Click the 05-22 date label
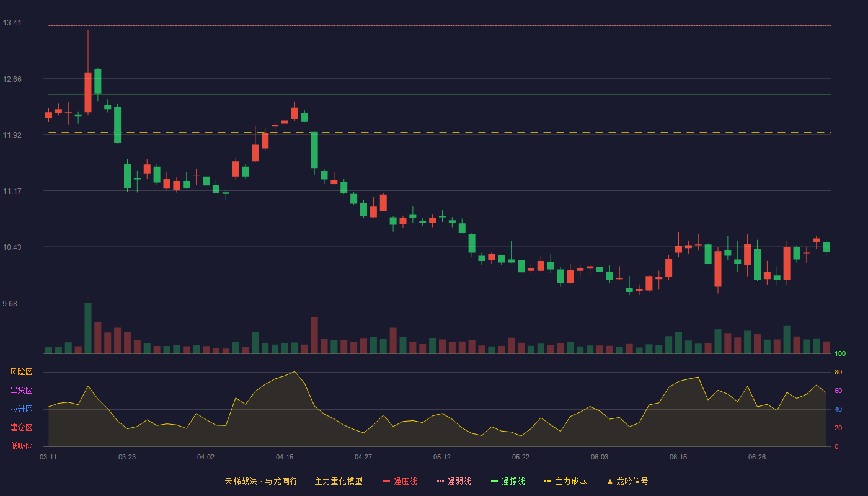Screen dimensions: 868x496 (521, 457)
